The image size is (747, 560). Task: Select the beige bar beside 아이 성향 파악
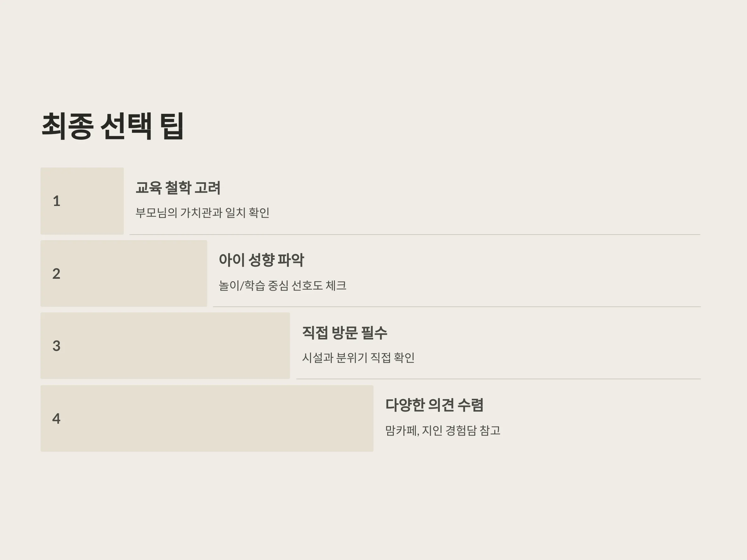click(124, 273)
